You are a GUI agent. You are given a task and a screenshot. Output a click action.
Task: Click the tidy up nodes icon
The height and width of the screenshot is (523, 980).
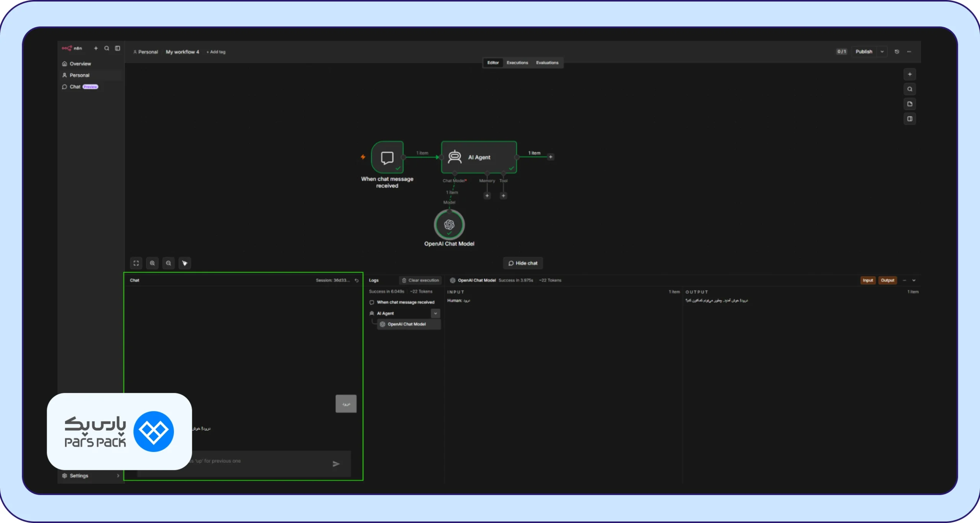[185, 263]
